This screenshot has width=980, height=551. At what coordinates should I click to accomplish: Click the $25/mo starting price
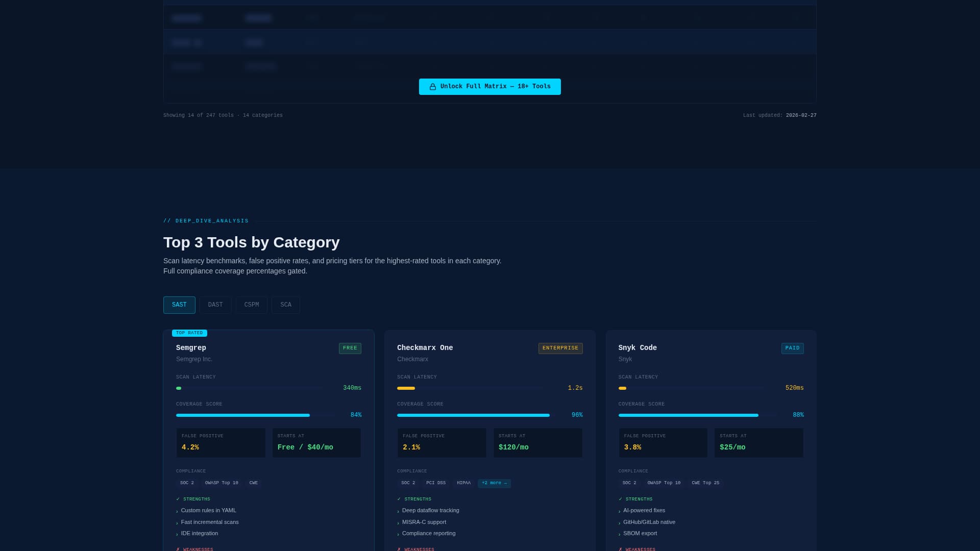(x=732, y=447)
